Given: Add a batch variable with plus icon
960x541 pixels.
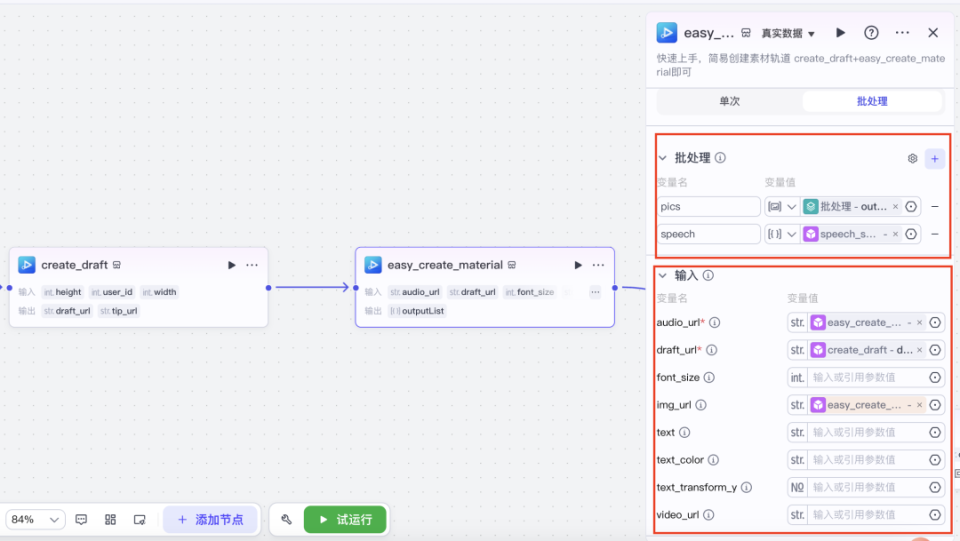Looking at the screenshot, I should pyautogui.click(x=934, y=159).
